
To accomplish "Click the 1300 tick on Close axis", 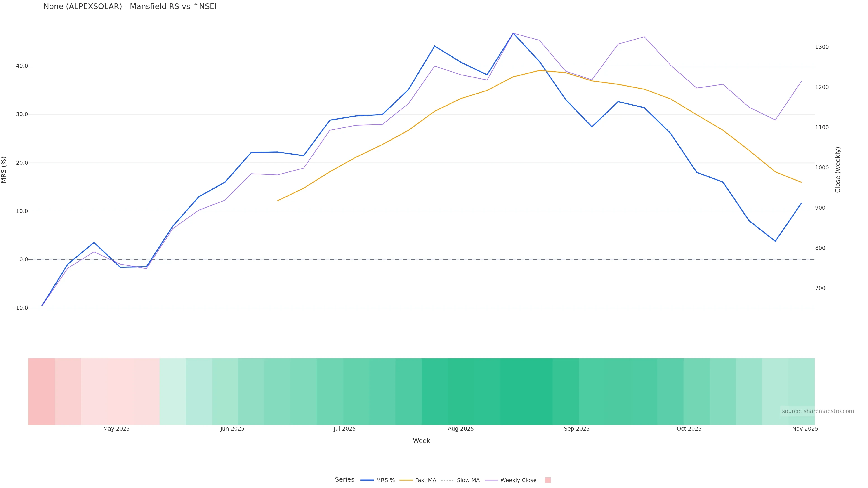I will pyautogui.click(x=822, y=47).
